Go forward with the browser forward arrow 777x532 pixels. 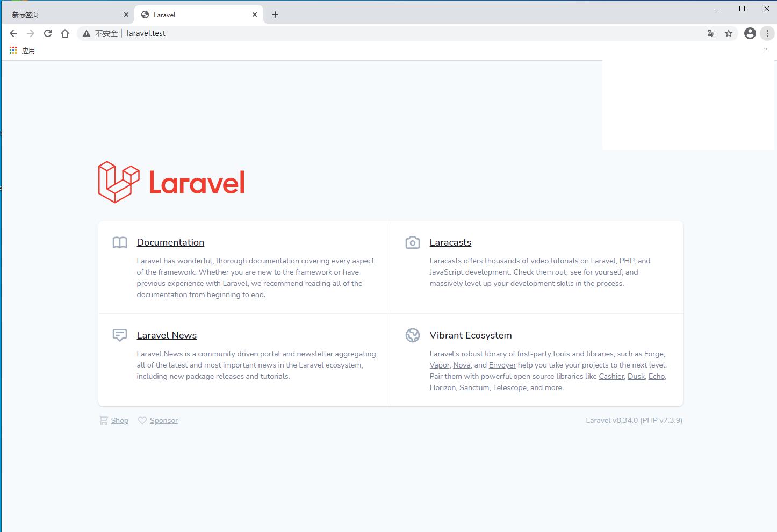31,33
